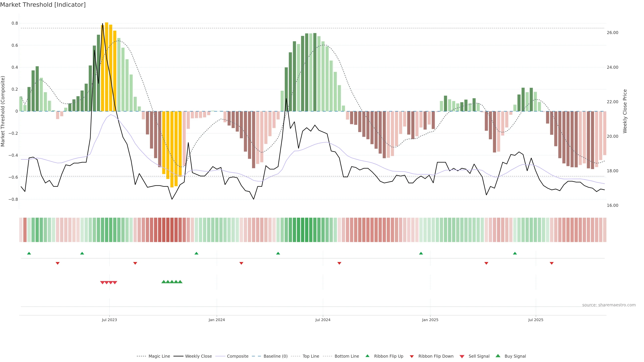Click the Jan 2024 x-axis label

tap(217, 320)
